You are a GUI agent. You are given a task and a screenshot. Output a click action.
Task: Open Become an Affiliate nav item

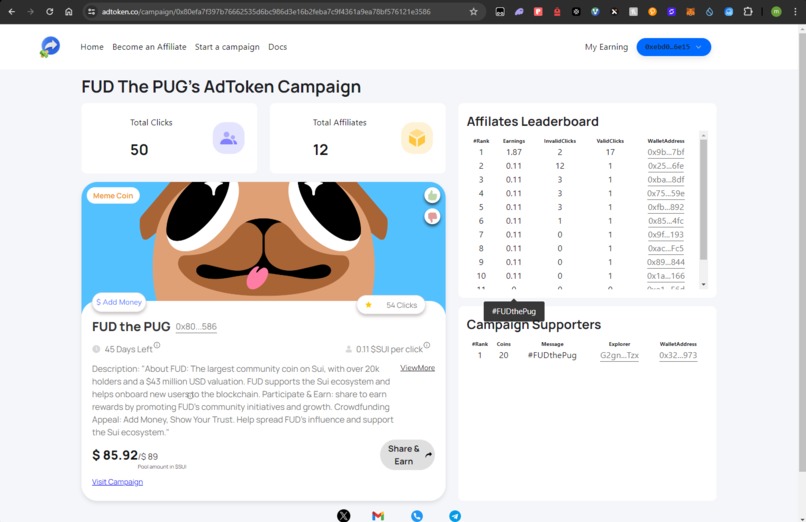click(149, 47)
